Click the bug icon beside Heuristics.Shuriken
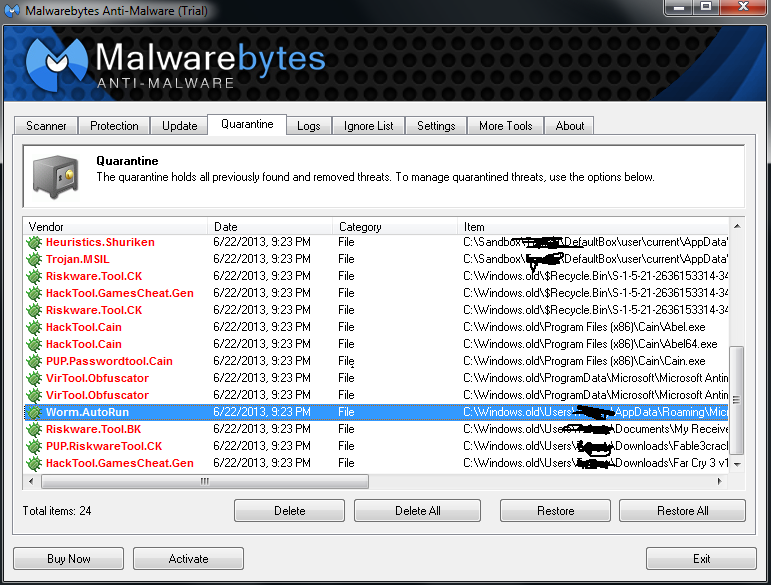 click(x=34, y=242)
